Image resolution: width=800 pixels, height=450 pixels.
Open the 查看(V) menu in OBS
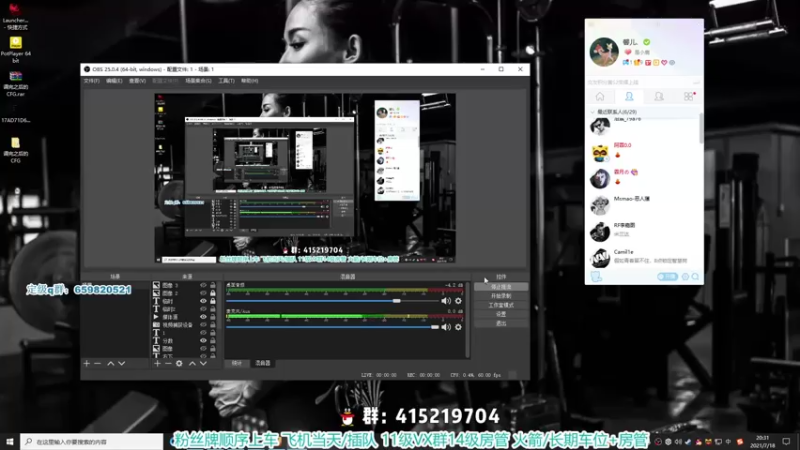(x=137, y=81)
